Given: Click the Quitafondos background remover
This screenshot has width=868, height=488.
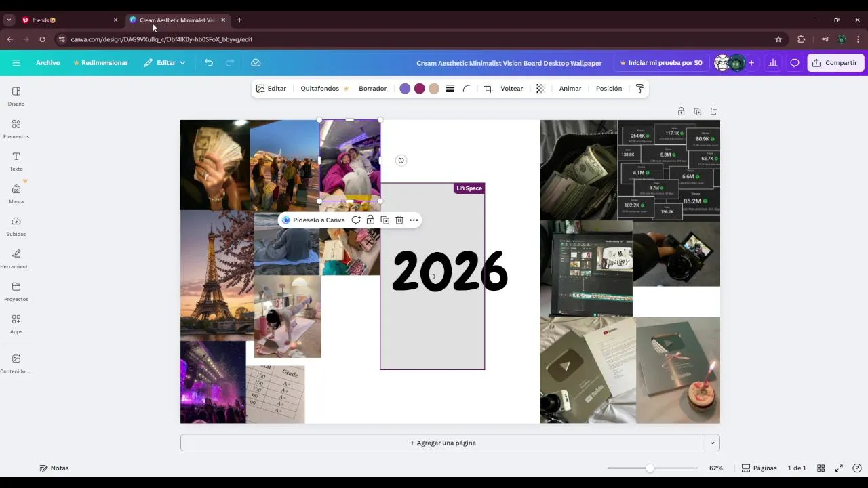Looking at the screenshot, I should pyautogui.click(x=325, y=89).
